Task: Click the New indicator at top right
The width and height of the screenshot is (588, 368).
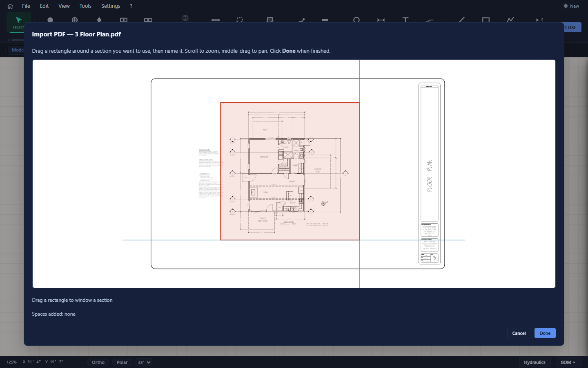Action: pos(572,6)
